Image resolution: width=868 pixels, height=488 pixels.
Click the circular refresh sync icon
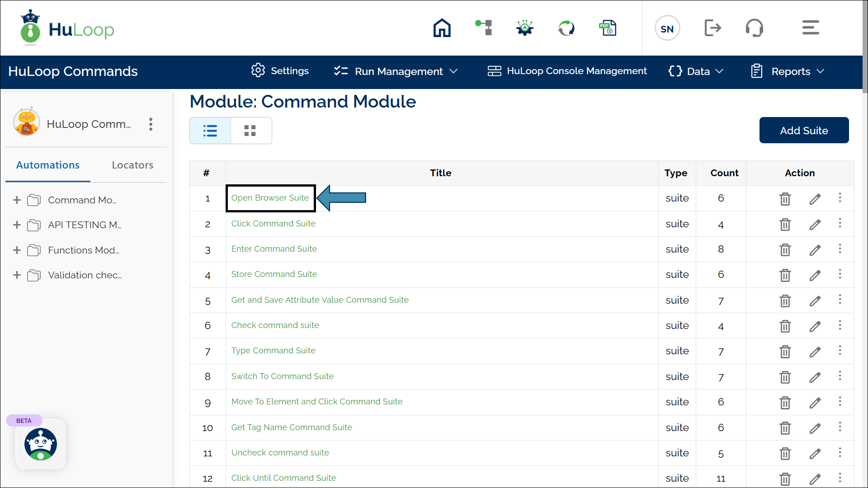(x=566, y=28)
